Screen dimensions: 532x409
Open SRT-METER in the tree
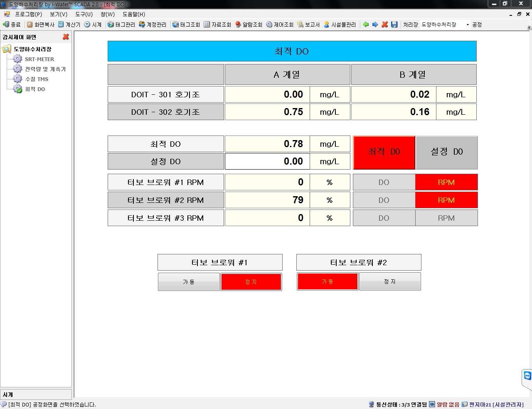coord(39,59)
